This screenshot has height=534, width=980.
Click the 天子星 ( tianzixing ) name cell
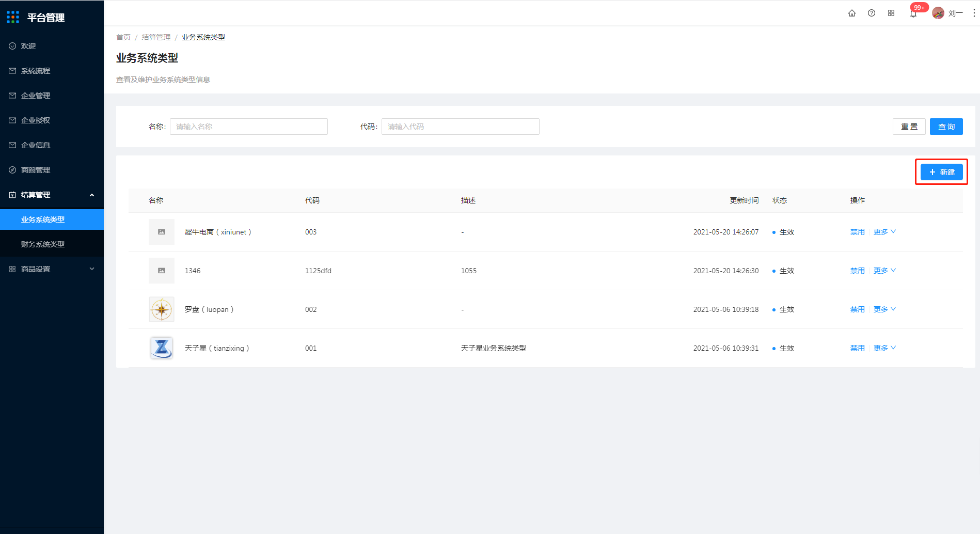[217, 348]
